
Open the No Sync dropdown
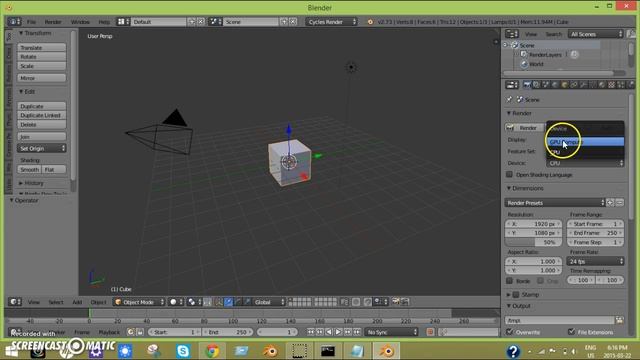391,332
